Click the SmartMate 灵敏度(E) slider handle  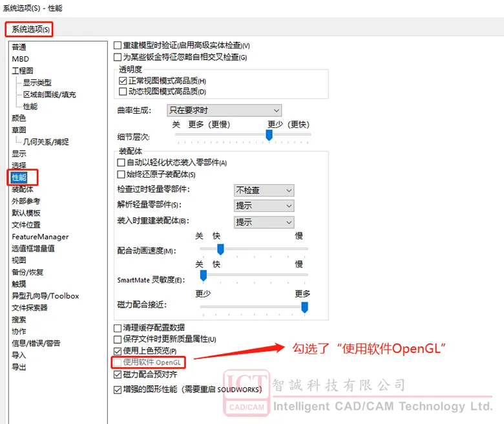coord(204,275)
